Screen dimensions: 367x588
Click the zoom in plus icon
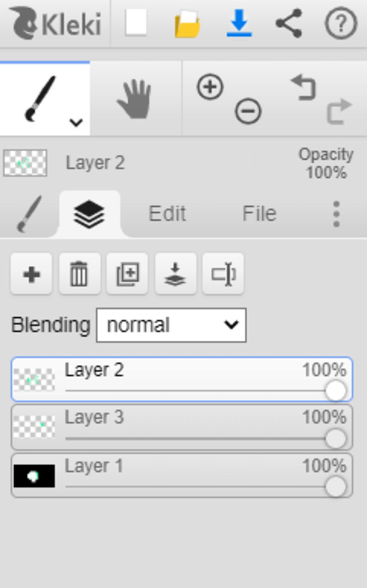click(210, 87)
